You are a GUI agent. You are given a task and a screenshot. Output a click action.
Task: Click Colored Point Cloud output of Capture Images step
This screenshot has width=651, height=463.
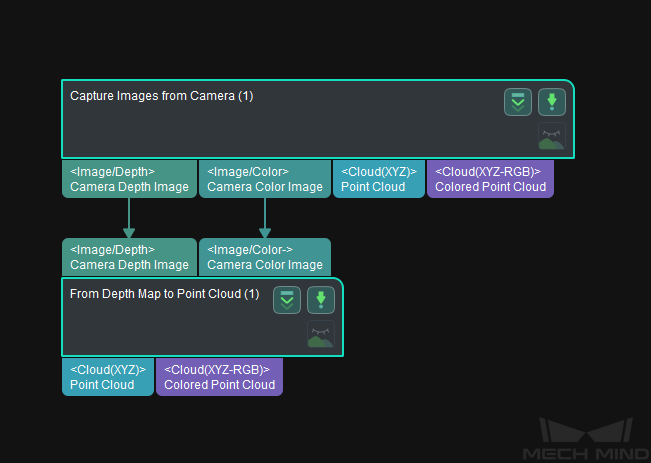point(490,179)
